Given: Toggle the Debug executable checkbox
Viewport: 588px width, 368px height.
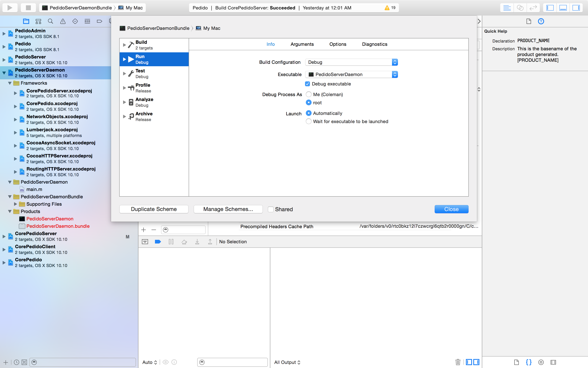Looking at the screenshot, I should (x=307, y=84).
